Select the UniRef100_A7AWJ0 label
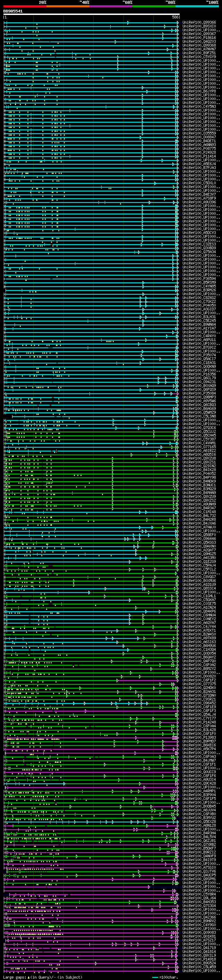The image size is (222, 980). pyautogui.click(x=199, y=527)
